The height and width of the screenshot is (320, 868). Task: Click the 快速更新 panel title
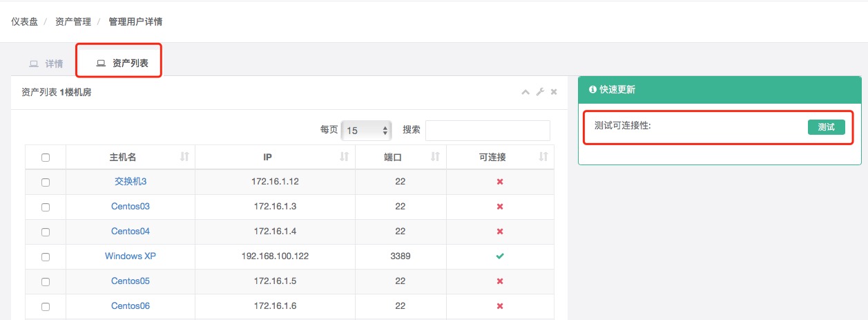tap(617, 90)
